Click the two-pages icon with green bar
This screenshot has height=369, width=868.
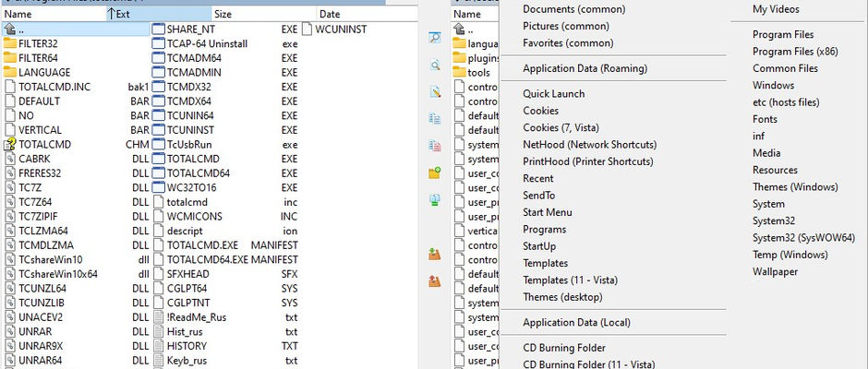pyautogui.click(x=435, y=199)
